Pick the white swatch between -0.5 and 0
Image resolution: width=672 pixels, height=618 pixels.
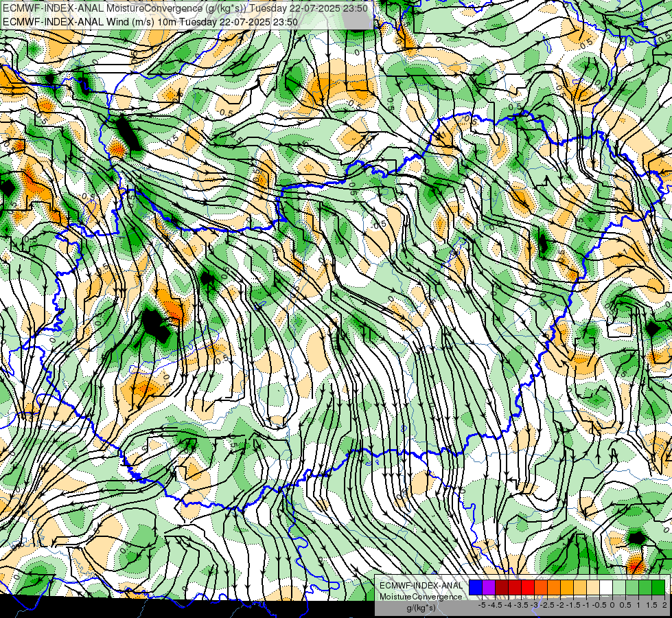pyautogui.click(x=605, y=587)
